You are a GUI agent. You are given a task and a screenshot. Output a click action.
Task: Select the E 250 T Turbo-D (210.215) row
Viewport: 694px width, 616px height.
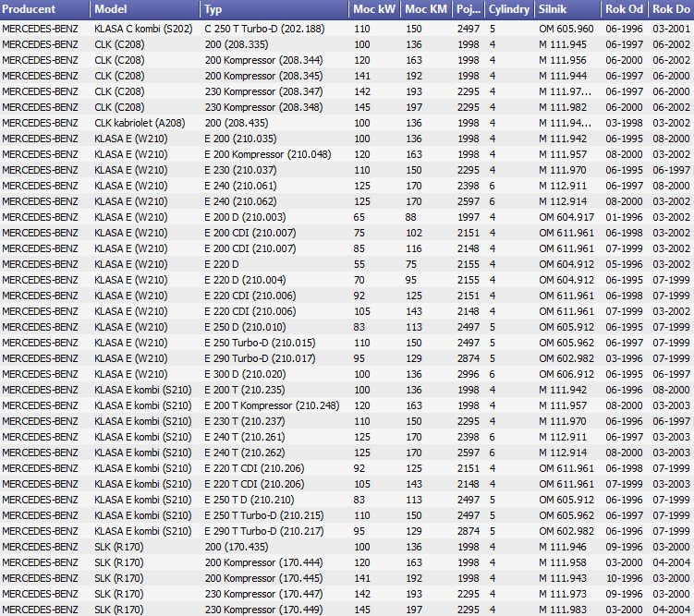click(347, 515)
